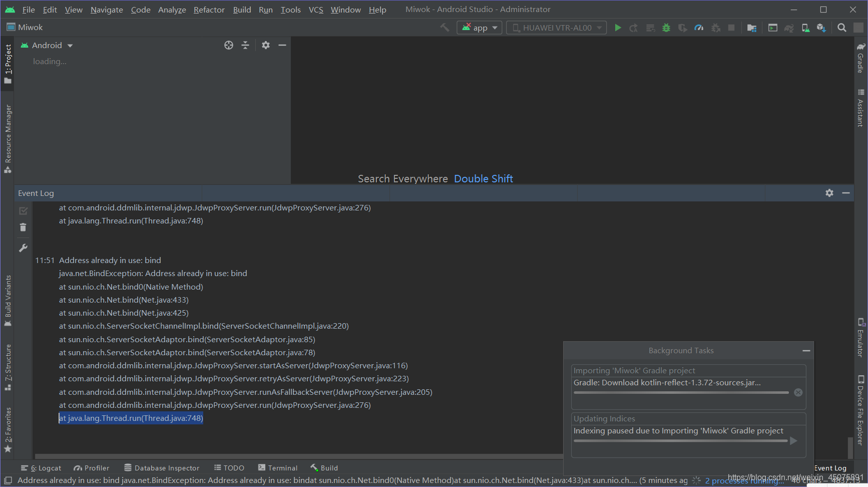Toggle the Project side tab
Screen dimensions: 868x487
pyautogui.click(x=8, y=64)
